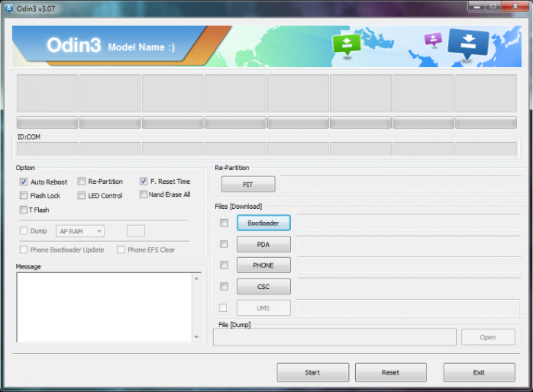Open the AP RAM dropdown

coord(80,231)
